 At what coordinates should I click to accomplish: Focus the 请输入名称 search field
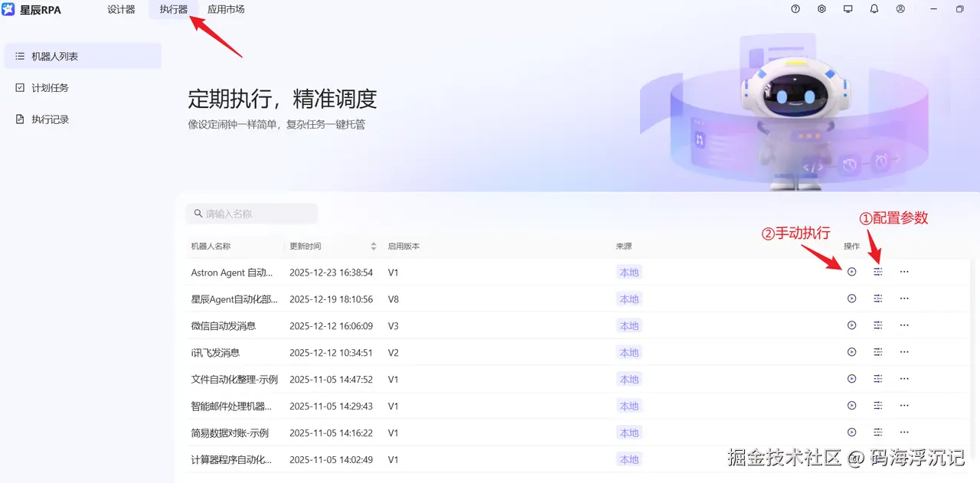(251, 214)
